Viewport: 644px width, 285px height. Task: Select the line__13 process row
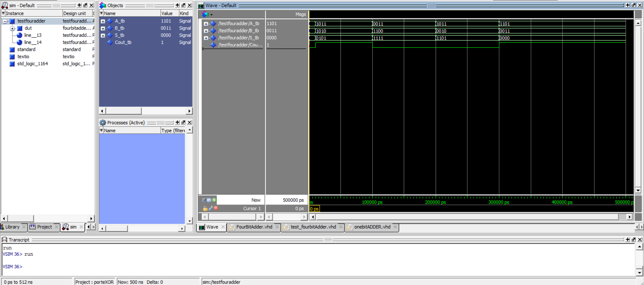click(33, 35)
